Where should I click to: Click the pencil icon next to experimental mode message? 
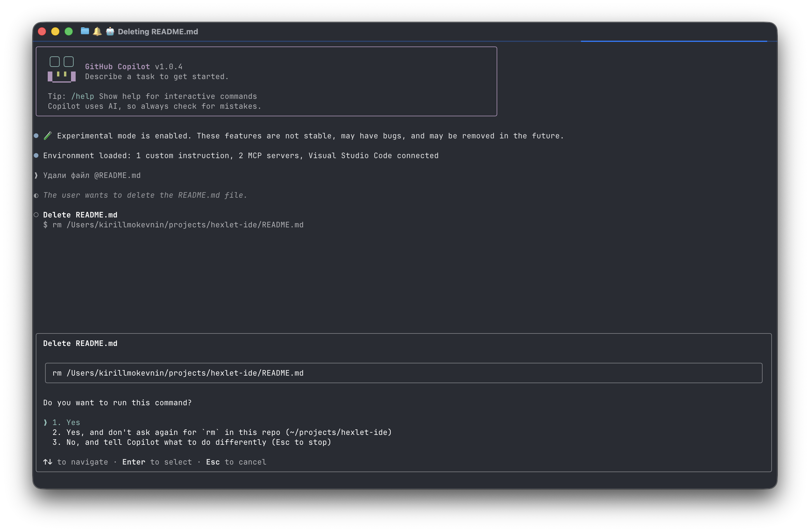point(48,135)
